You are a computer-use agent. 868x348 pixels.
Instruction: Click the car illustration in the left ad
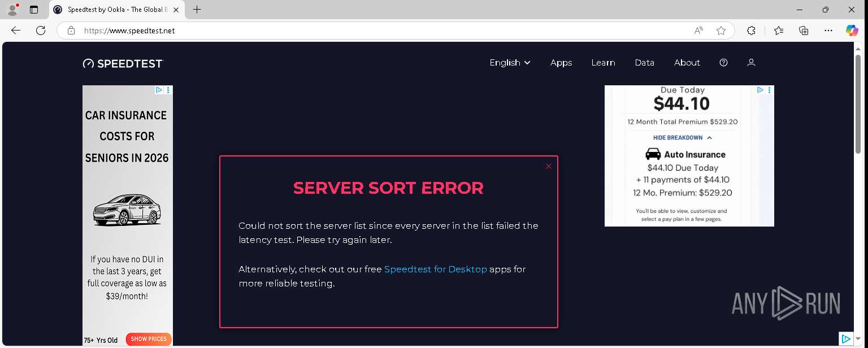[x=127, y=210]
